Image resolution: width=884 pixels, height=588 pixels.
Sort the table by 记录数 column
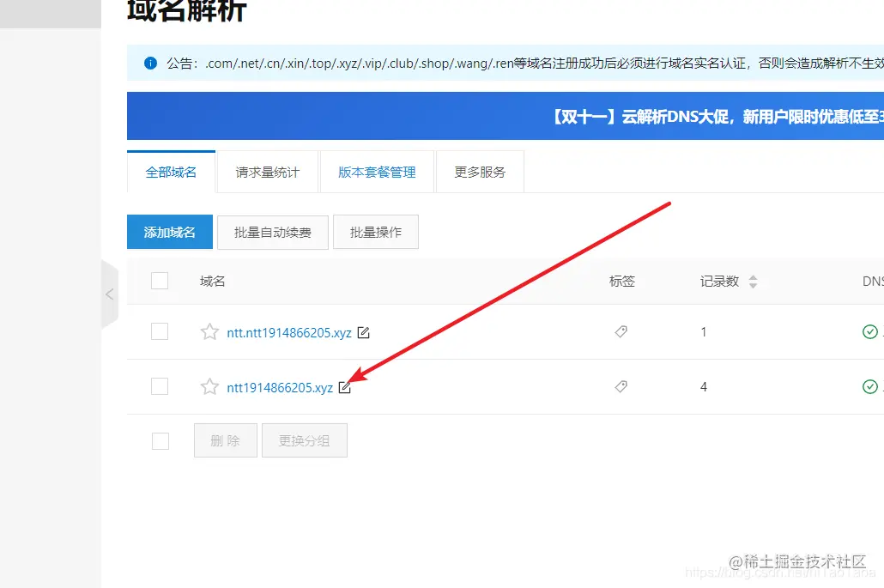point(752,281)
